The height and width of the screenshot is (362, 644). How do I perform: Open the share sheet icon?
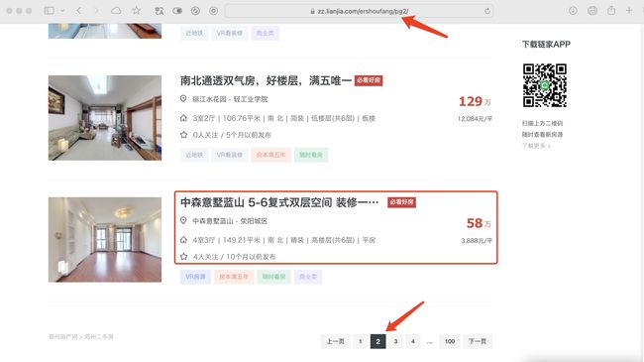pyautogui.click(x=611, y=11)
